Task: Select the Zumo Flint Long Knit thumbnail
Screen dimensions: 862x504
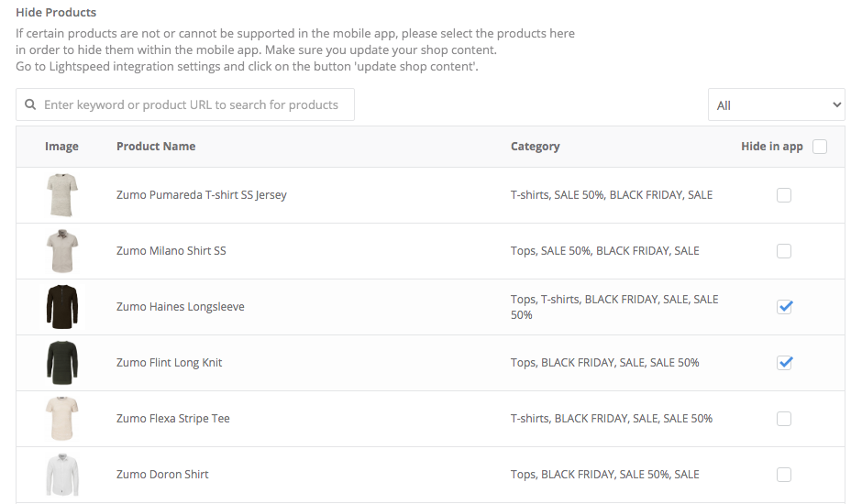Action: tap(62, 363)
